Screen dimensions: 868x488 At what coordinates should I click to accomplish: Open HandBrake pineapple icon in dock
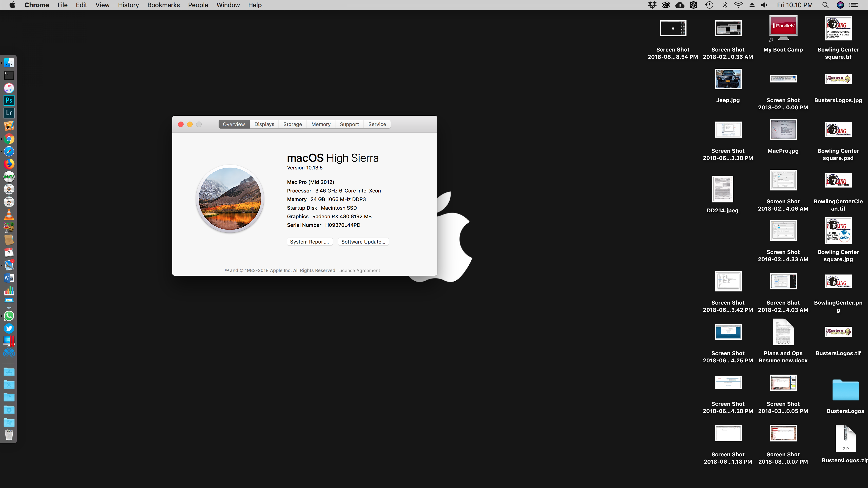9,227
